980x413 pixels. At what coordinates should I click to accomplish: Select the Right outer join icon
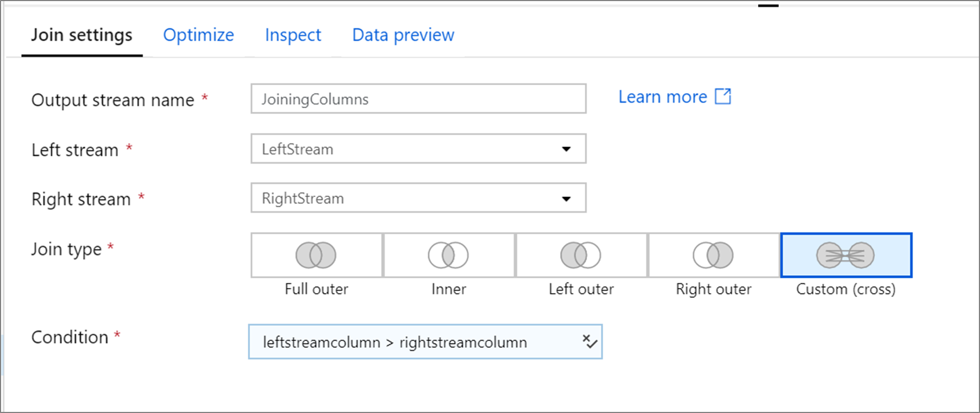click(713, 255)
